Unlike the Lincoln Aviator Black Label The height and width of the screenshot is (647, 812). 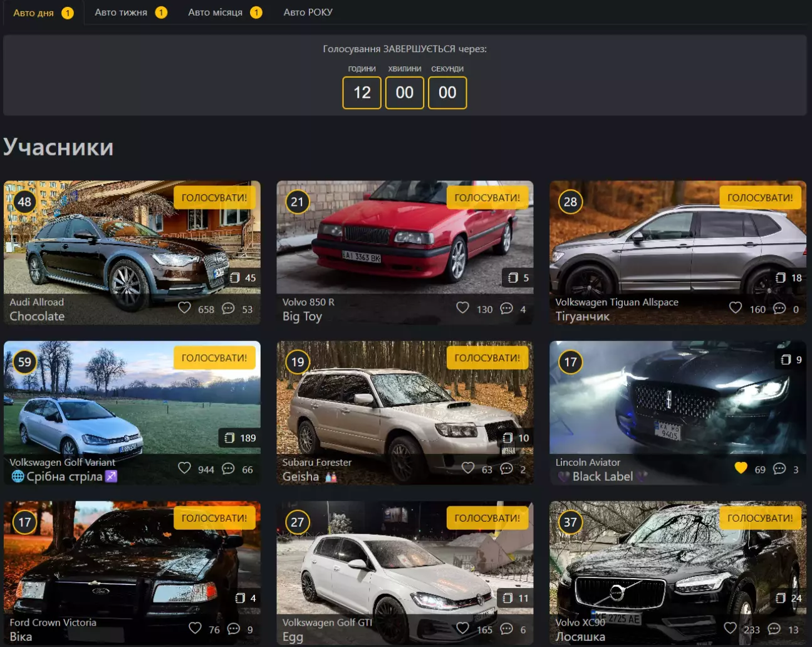(741, 468)
